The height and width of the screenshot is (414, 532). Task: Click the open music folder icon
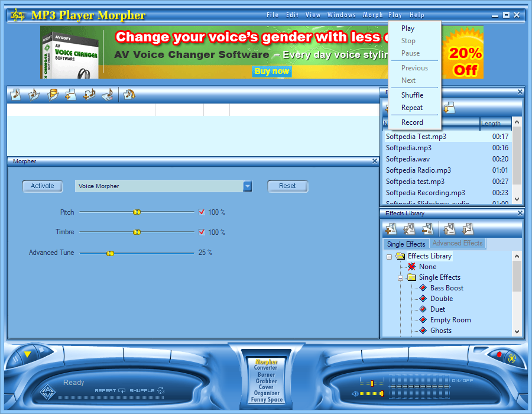tap(34, 95)
